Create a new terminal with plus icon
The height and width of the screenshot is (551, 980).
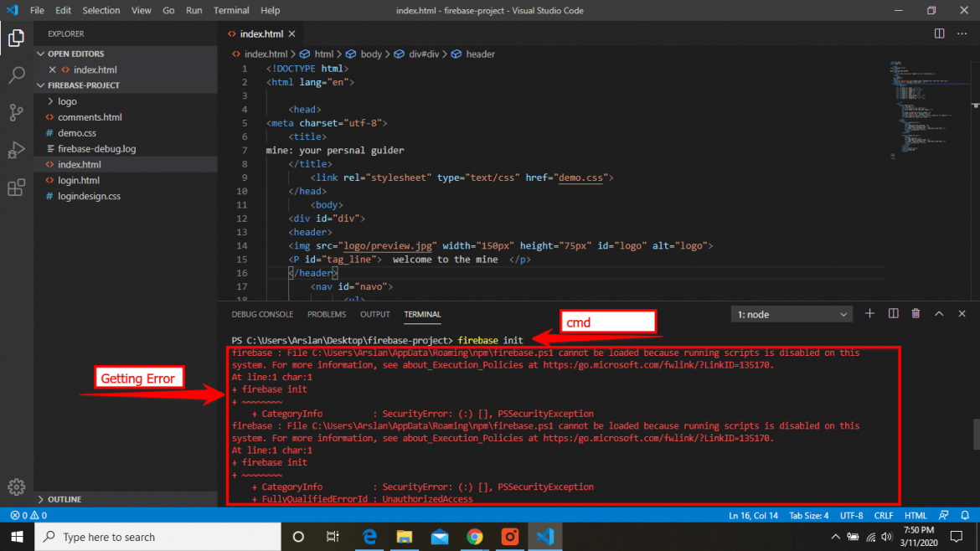tap(869, 314)
